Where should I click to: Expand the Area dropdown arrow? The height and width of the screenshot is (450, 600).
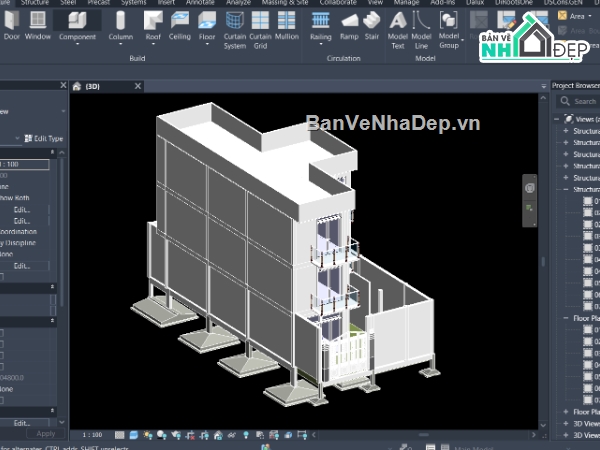(590, 16)
